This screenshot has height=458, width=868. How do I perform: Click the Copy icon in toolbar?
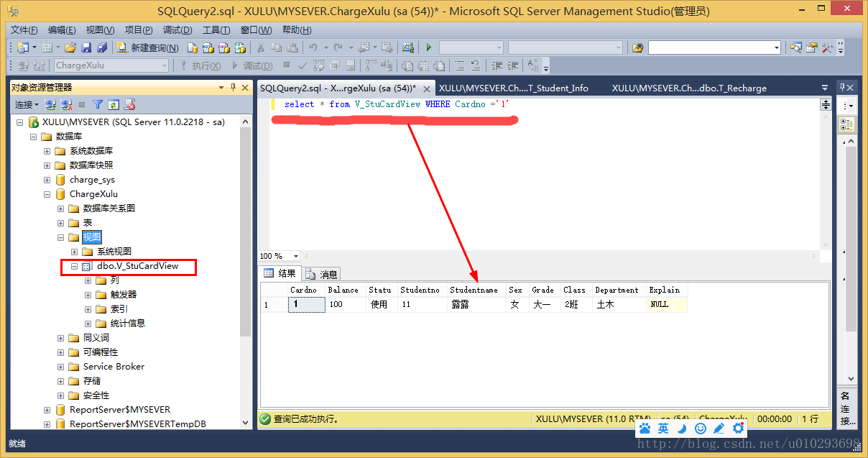coord(276,47)
